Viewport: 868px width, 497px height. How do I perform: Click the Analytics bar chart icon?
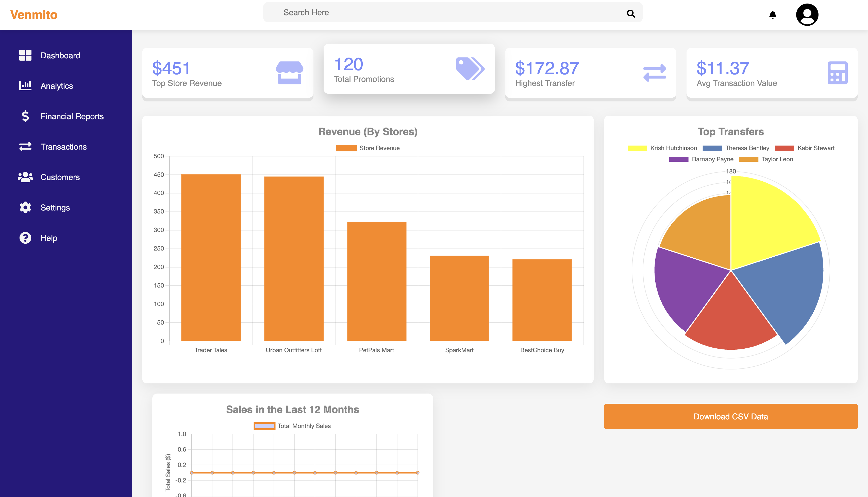coord(25,86)
